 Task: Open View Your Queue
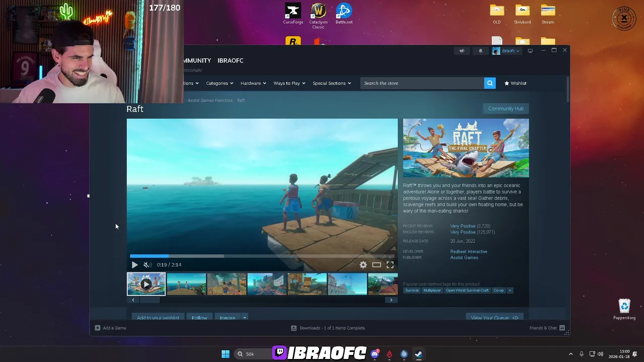pyautogui.click(x=495, y=318)
